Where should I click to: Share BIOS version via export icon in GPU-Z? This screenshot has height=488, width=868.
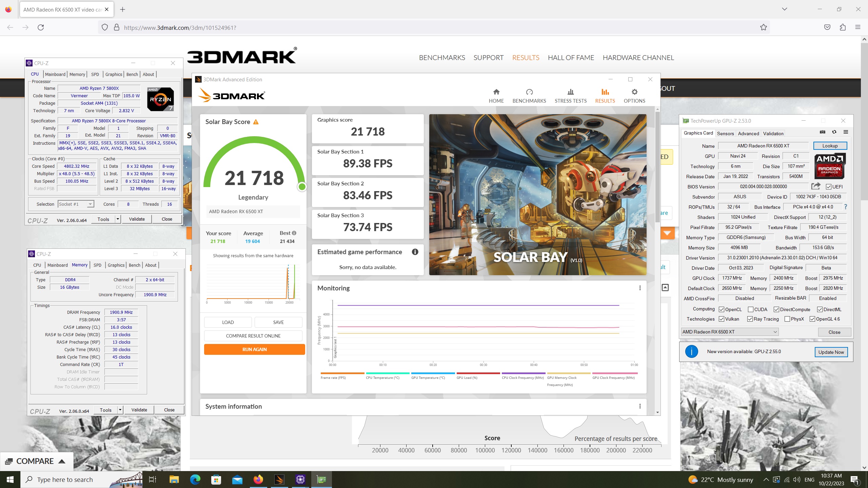pyautogui.click(x=816, y=186)
